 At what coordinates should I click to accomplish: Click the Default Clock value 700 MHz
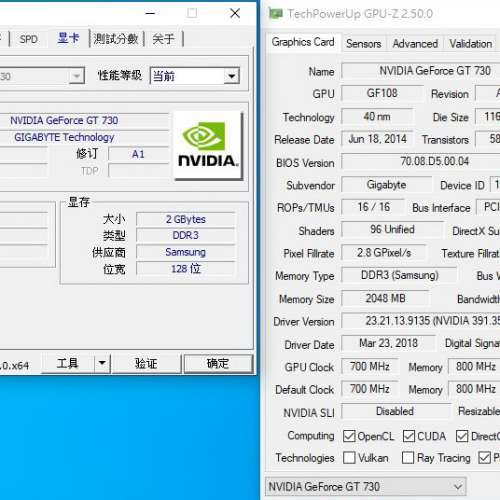(x=370, y=389)
